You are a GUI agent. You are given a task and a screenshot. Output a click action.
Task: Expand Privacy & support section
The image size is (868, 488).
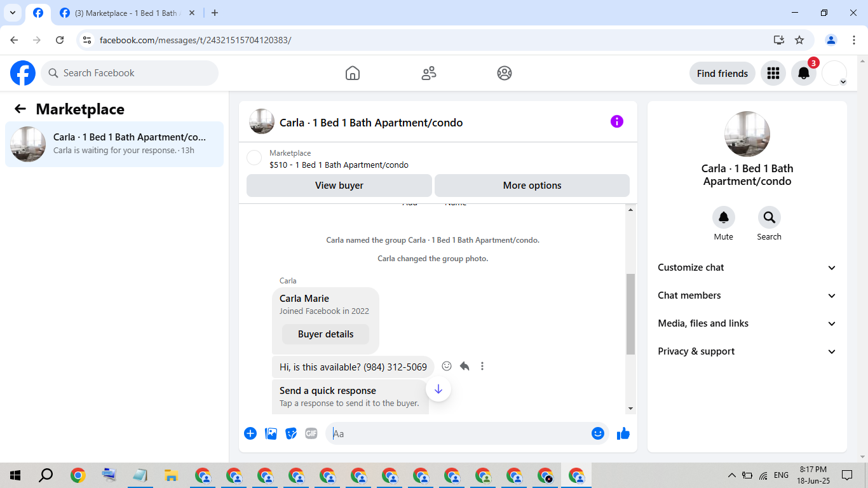[x=747, y=351]
